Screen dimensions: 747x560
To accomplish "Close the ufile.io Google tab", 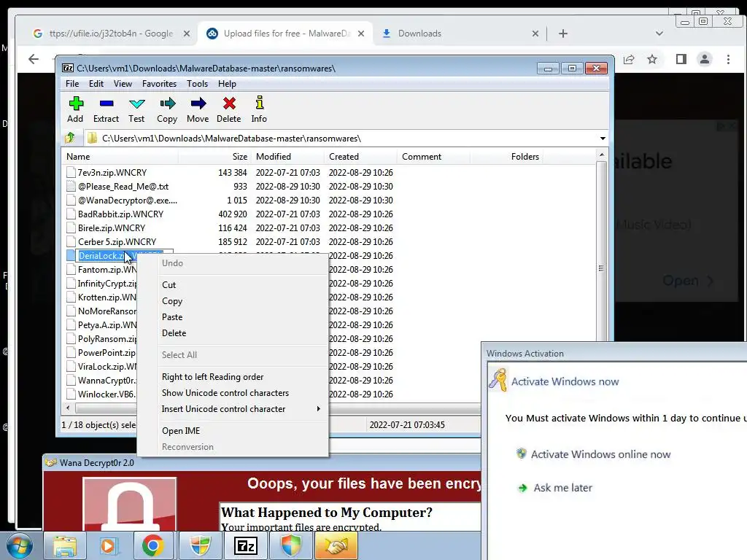I will [x=187, y=34].
